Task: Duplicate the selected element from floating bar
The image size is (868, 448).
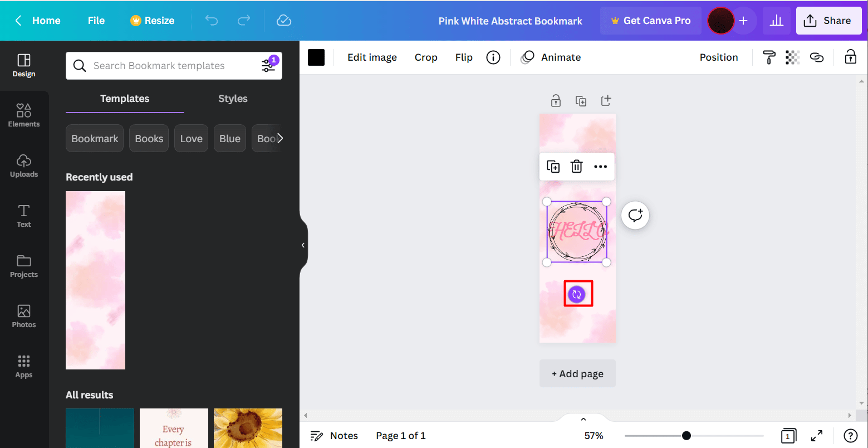Action: [553, 167]
